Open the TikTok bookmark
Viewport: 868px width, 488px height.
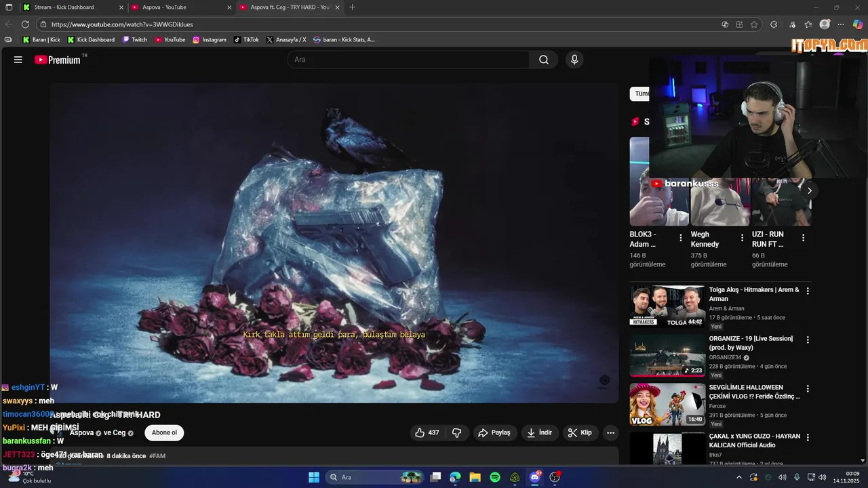tap(246, 39)
